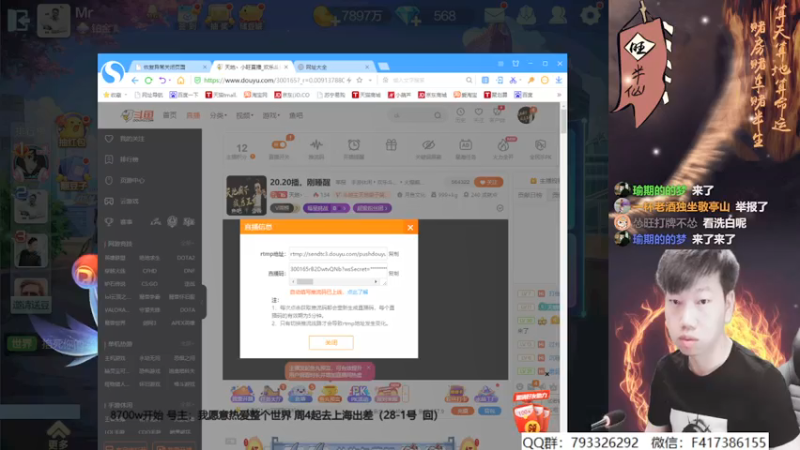Click the horizontal scrollbar under the stream key
Screen dimensions: 800x450
click(x=334, y=282)
